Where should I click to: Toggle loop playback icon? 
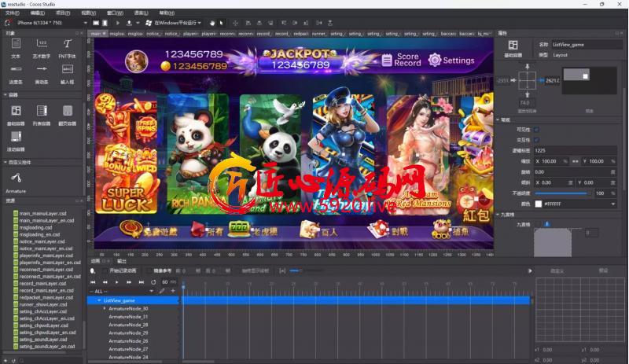tap(153, 282)
